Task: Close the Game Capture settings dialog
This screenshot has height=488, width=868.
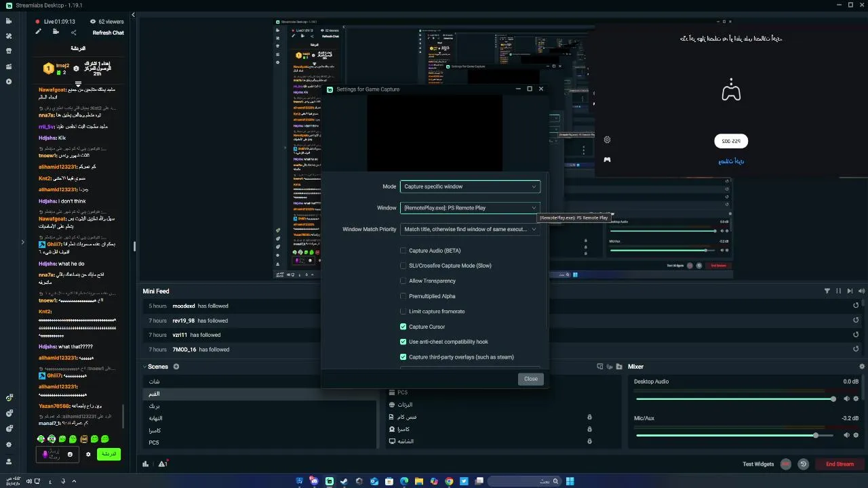Action: click(530, 379)
